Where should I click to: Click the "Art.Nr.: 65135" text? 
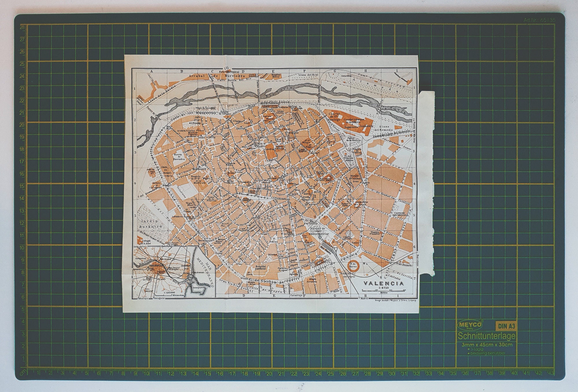[539, 20]
